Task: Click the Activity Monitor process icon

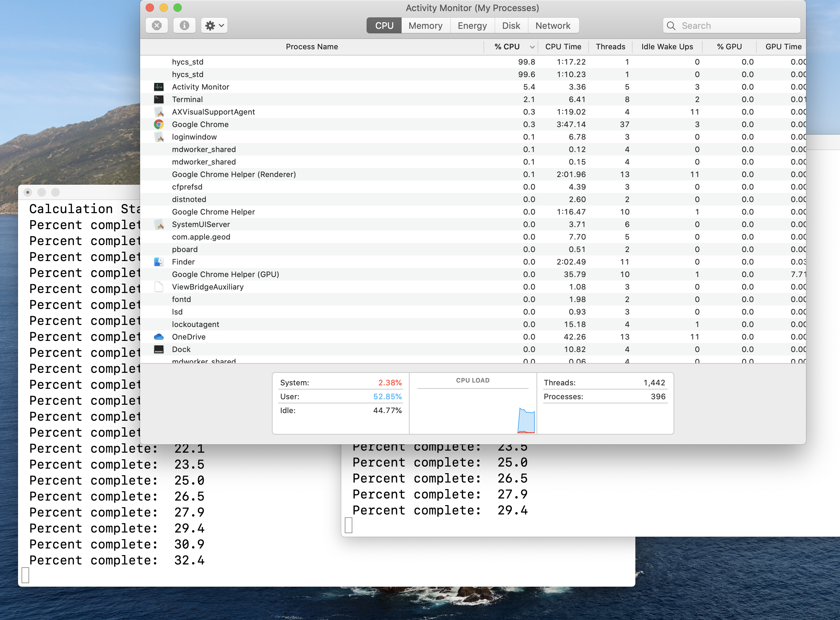Action: (x=158, y=87)
